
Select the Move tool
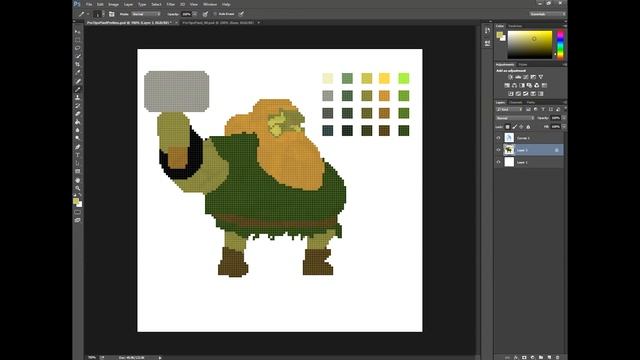click(78, 31)
